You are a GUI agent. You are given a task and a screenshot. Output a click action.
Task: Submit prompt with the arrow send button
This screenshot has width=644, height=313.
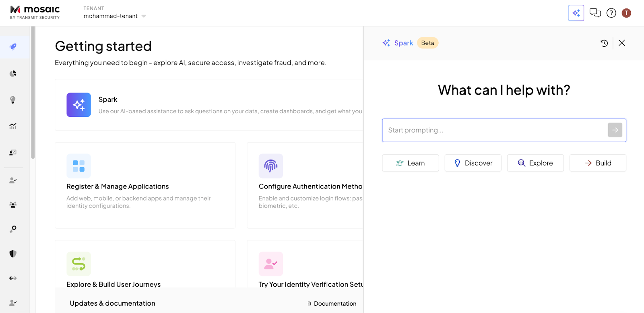coord(615,130)
